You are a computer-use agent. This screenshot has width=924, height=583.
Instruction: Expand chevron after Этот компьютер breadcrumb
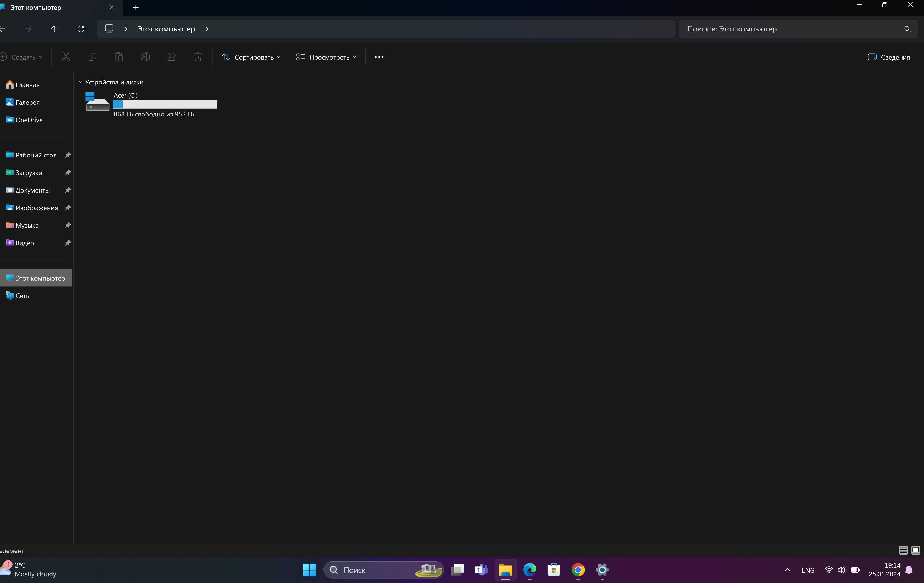click(x=207, y=29)
